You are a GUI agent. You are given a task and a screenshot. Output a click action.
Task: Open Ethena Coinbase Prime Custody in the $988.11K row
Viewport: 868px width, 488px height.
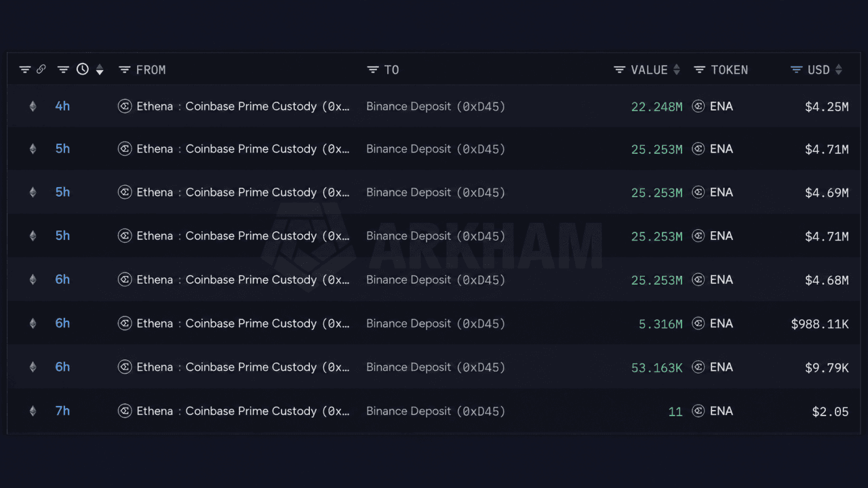(x=243, y=323)
